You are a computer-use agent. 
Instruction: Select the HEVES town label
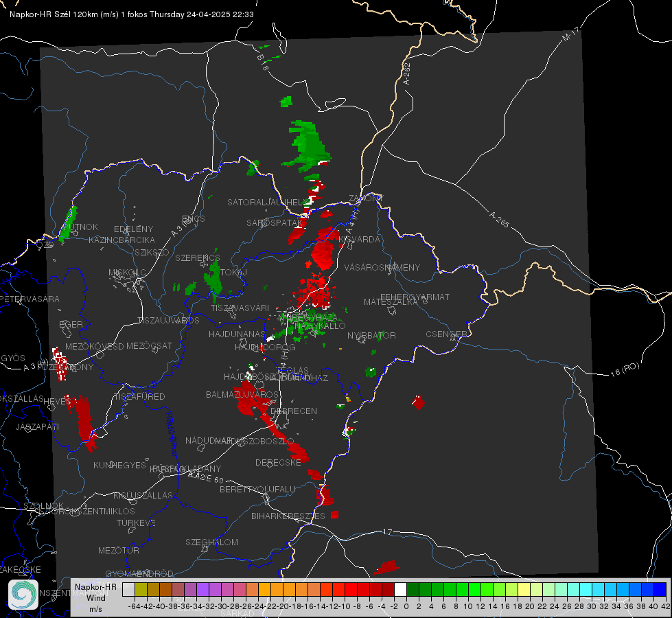57,401
